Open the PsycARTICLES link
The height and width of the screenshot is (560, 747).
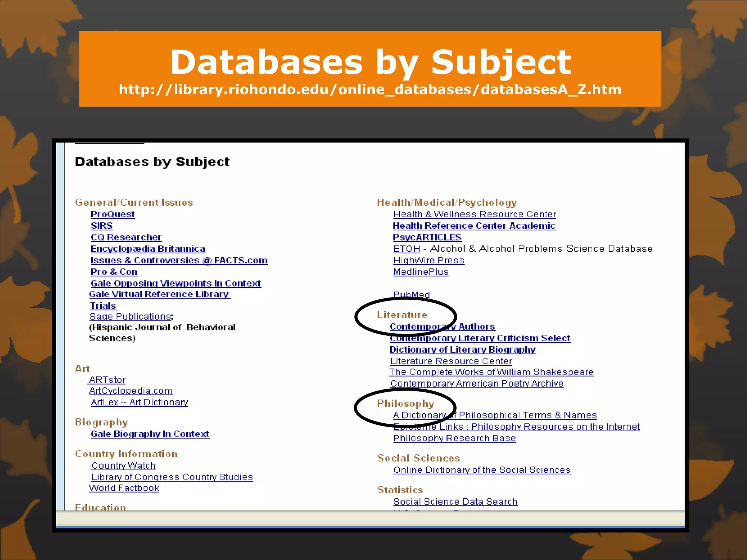(427, 237)
